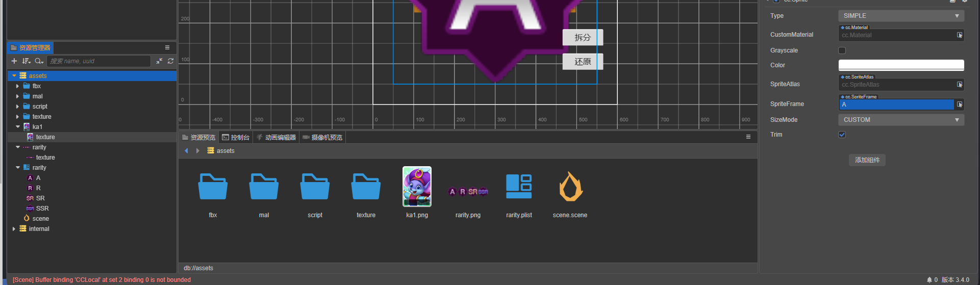Pick SpriteFrame asset via locate icon

960,105
